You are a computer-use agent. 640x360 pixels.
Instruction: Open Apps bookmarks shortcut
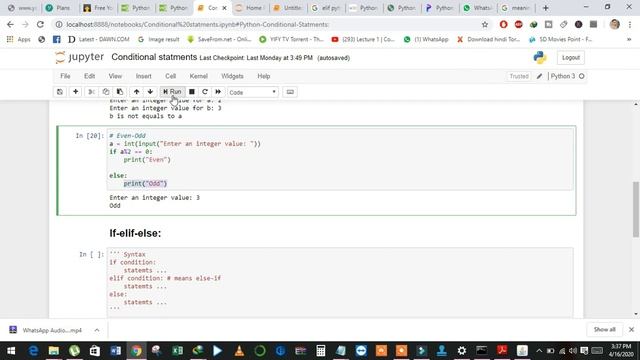[x=19, y=40]
